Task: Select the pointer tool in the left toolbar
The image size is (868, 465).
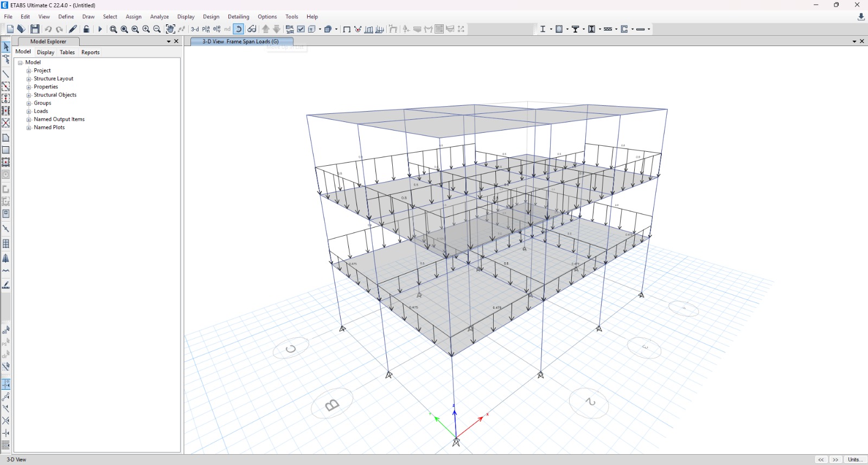Action: coord(6,47)
